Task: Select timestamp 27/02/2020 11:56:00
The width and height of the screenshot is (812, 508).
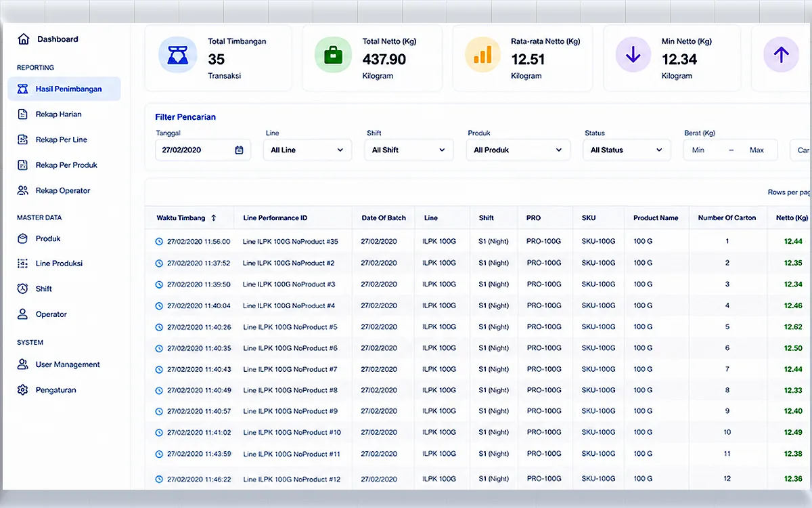Action: click(x=198, y=242)
